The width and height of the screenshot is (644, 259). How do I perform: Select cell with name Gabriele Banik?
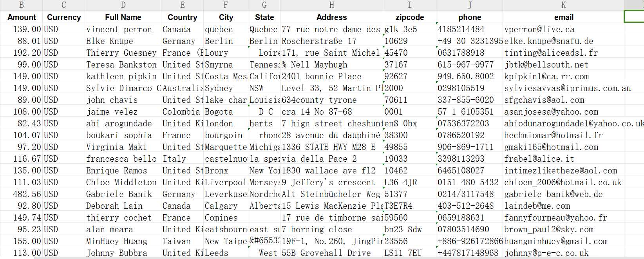(x=123, y=194)
